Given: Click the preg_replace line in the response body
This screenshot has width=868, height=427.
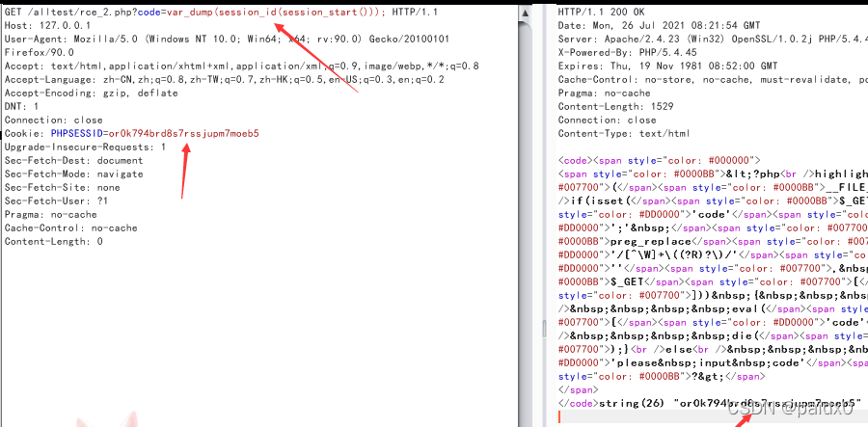Looking at the screenshot, I should tap(712, 242).
